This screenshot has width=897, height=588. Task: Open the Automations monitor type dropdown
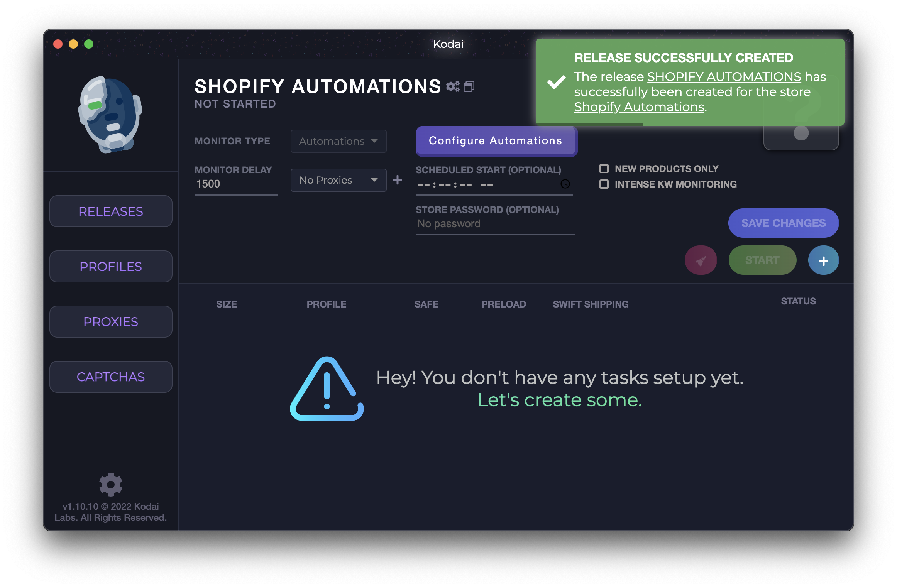[x=338, y=141]
